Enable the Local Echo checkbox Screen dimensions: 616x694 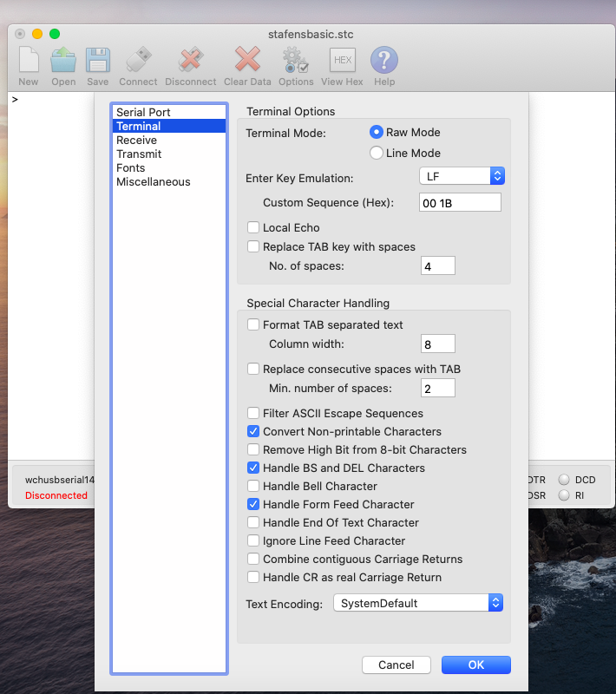pyautogui.click(x=253, y=228)
